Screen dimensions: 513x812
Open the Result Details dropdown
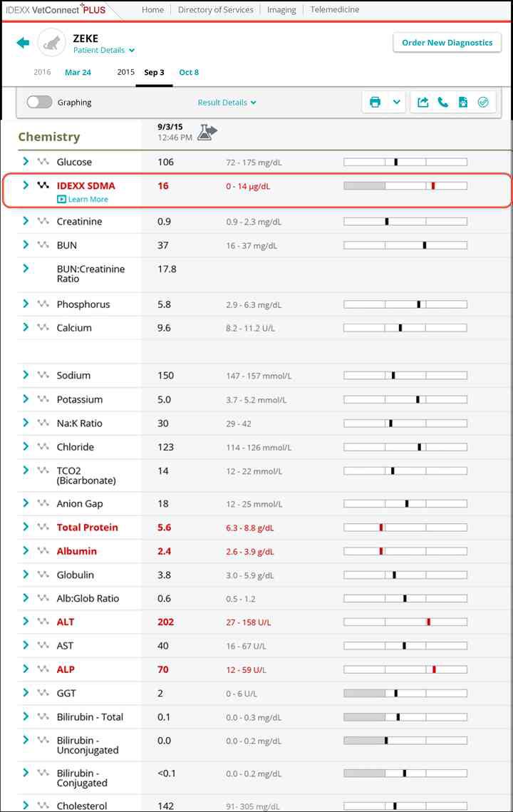click(x=227, y=103)
